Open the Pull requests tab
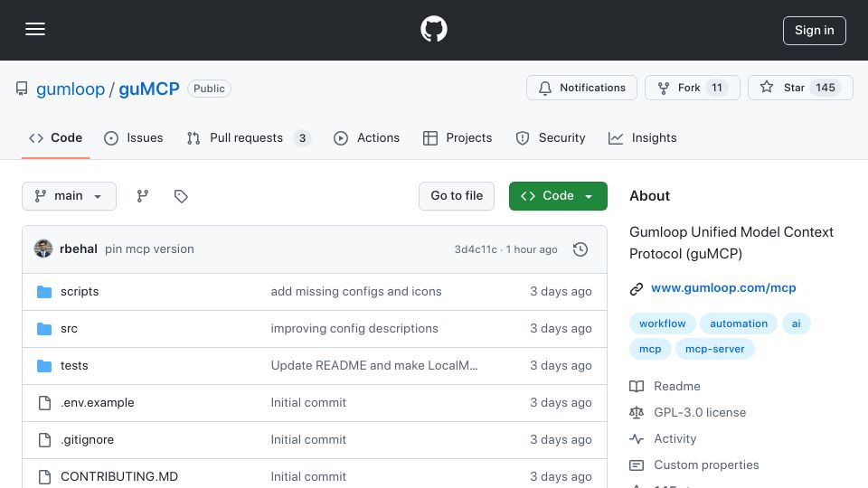This screenshot has height=488, width=868. point(249,137)
